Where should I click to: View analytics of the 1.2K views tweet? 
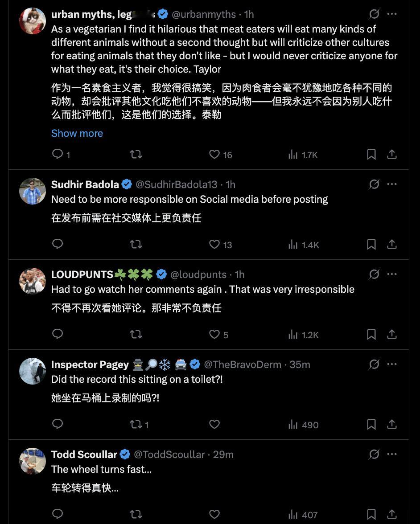pyautogui.click(x=303, y=335)
